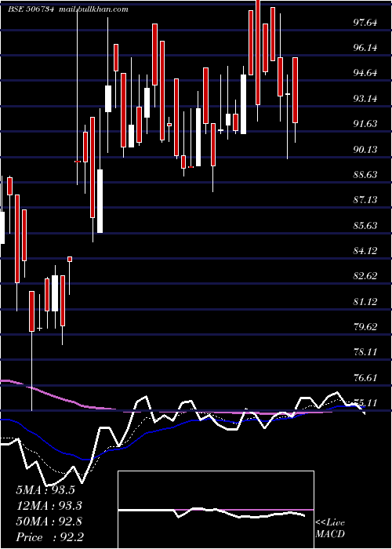The width and height of the screenshot is (392, 549).
Task: Click inside the Live MACD inset chart
Action: [216, 510]
